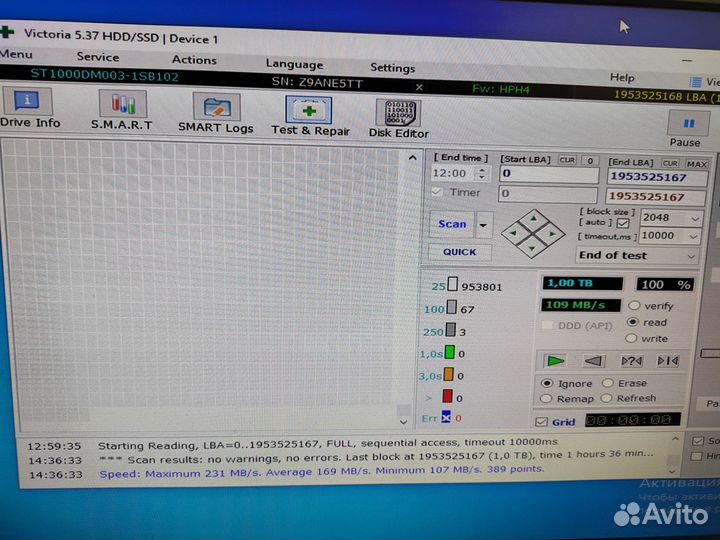
Task: Click the navigation diamond left arrow
Action: tap(513, 233)
